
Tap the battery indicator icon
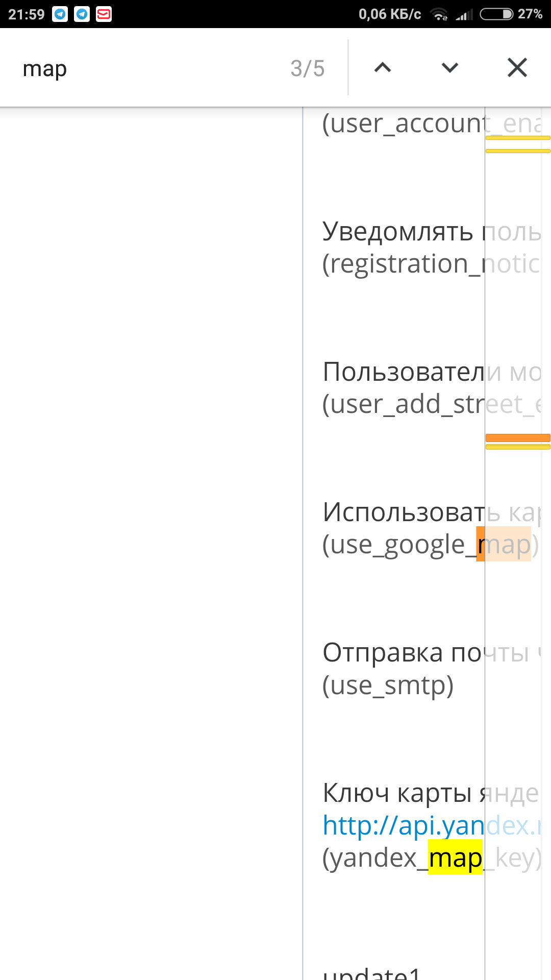click(x=496, y=14)
